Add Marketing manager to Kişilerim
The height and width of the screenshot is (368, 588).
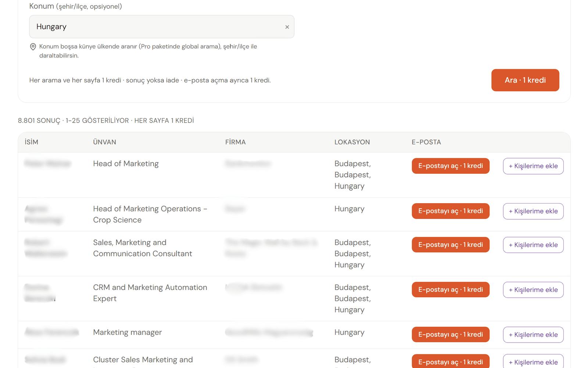(533, 335)
